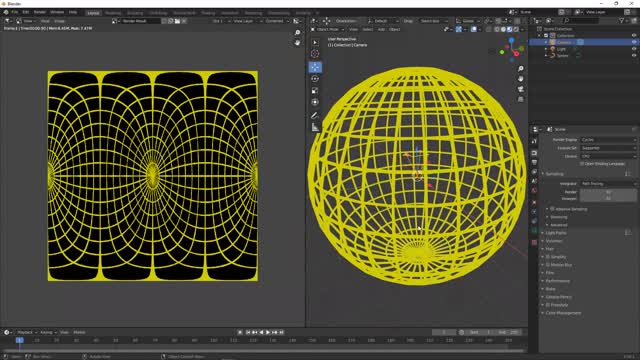Click the Blender logo menu icon
Screen dimensions: 640x360
[x=6, y=12]
